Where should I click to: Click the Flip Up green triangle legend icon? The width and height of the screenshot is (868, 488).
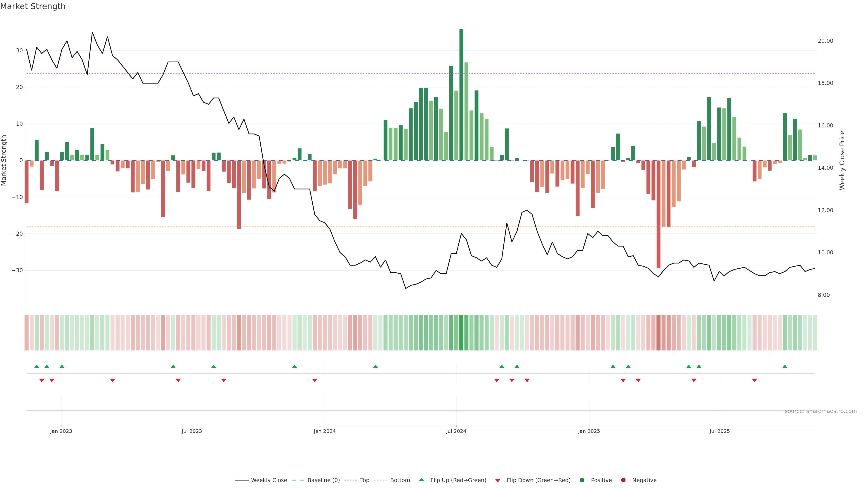(421, 480)
